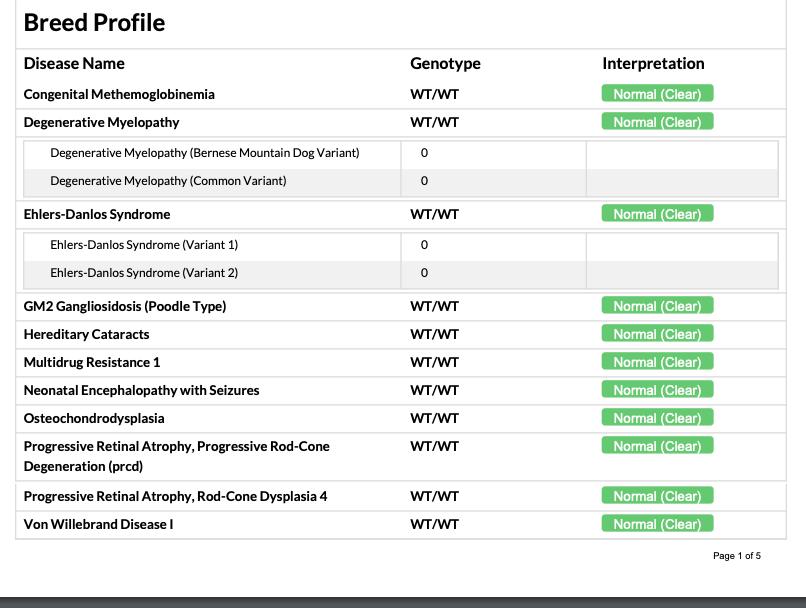806x608 pixels.
Task: Click Degenerative Myelopathy (Common Variant) sub-row
Action: (x=168, y=181)
